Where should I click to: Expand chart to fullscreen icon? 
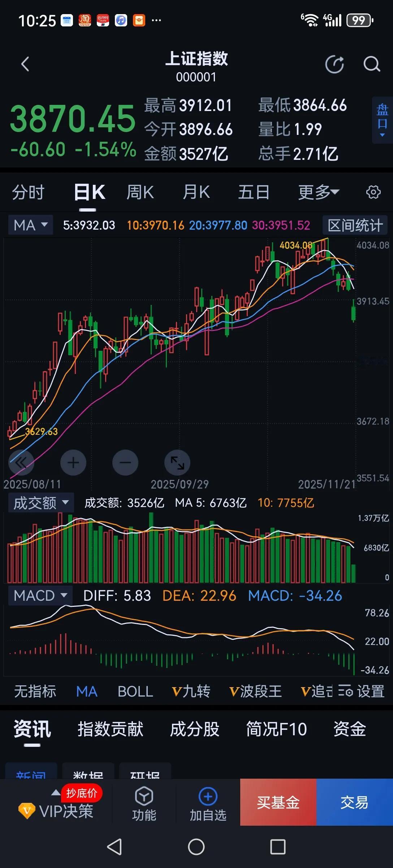coord(177,462)
